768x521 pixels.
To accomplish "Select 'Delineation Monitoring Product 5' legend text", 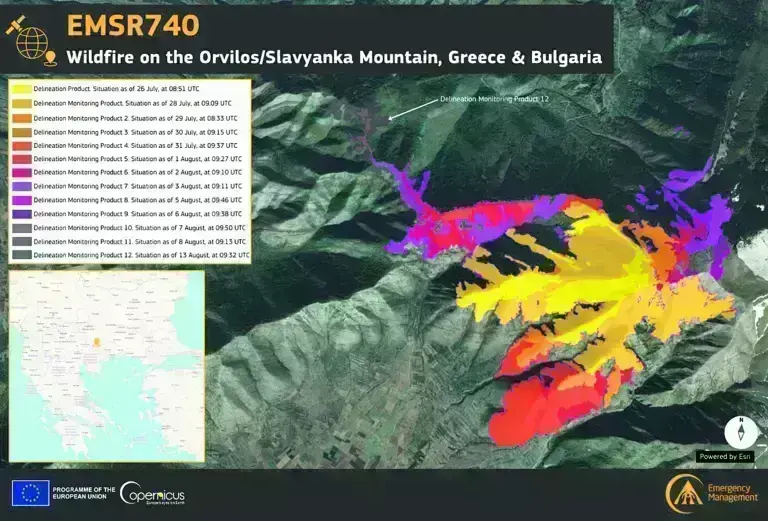I will [x=81, y=159].
